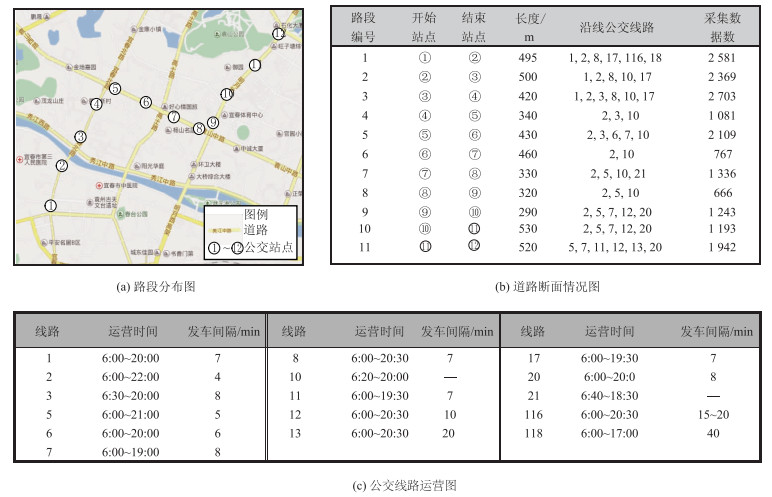Click the caption (a) 路段分布图
772x497 pixels.
click(156, 287)
